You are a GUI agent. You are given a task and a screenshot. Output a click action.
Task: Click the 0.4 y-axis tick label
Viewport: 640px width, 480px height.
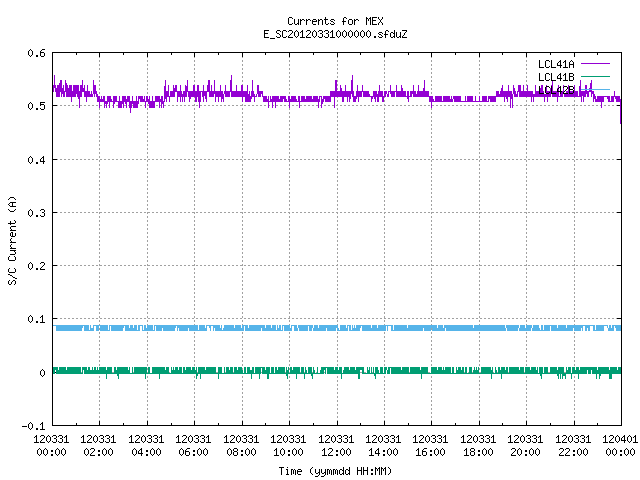[36, 160]
